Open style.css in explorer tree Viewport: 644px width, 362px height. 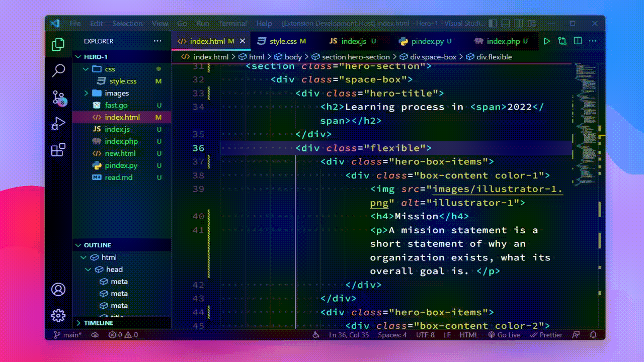click(x=122, y=81)
